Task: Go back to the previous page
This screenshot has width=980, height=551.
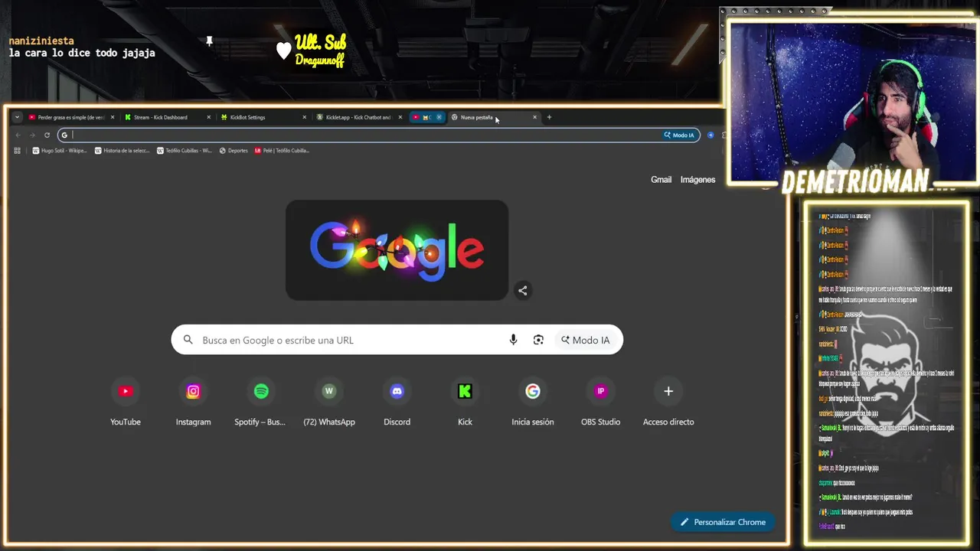Action: (x=18, y=135)
